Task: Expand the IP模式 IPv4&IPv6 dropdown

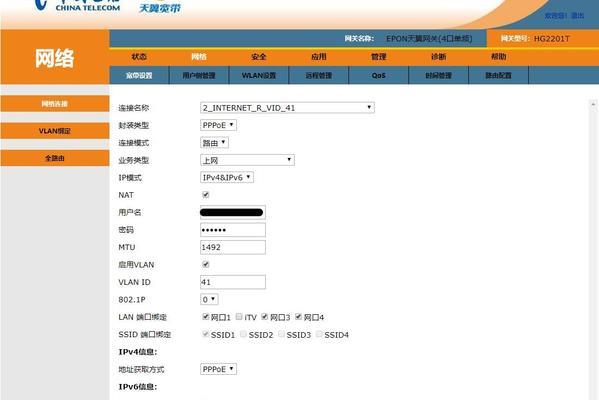Action: coord(227,177)
